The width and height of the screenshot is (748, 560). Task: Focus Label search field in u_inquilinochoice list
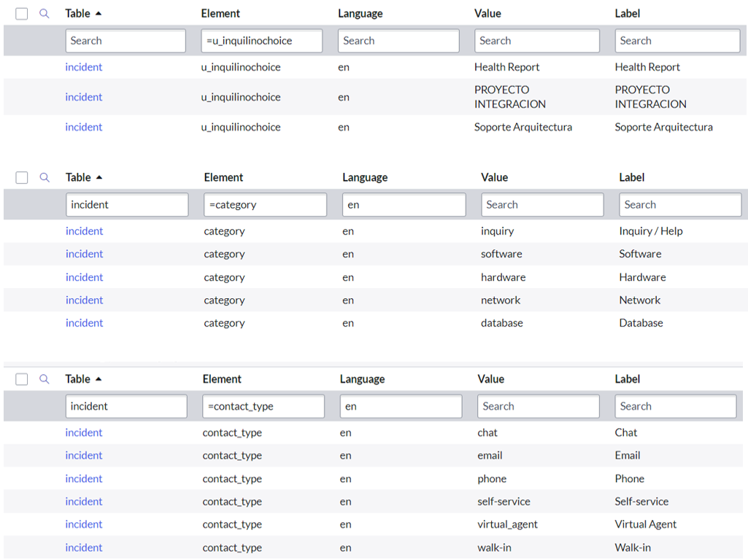click(677, 41)
